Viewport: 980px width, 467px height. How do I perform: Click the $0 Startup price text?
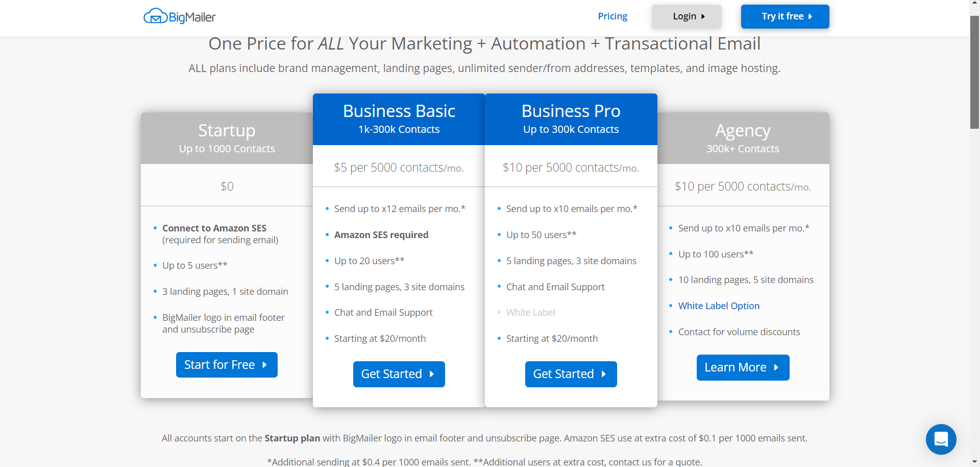[227, 186]
